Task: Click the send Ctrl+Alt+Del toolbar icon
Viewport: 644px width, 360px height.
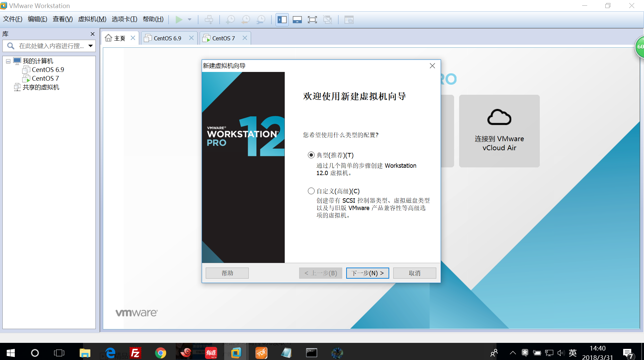Action: pyautogui.click(x=209, y=19)
